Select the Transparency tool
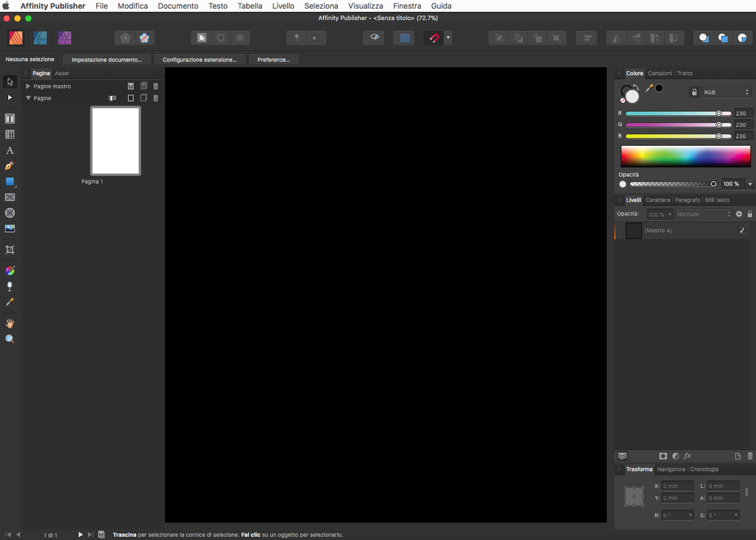The height and width of the screenshot is (540, 756). pyautogui.click(x=9, y=287)
